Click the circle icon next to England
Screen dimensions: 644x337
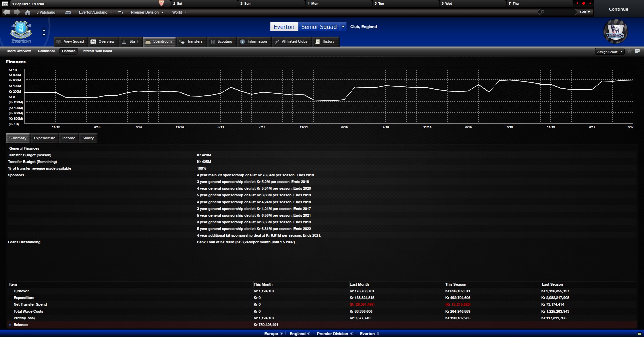tap(309, 333)
